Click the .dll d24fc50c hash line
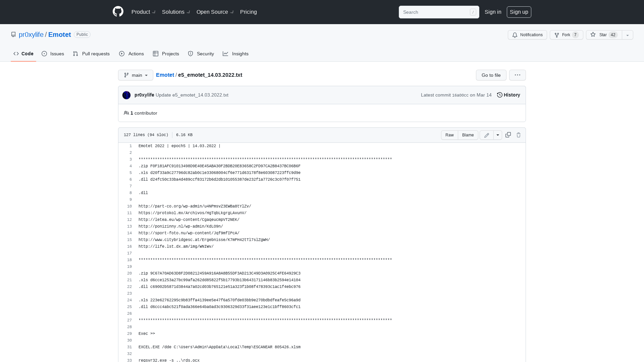Image resolution: width=644 pixels, height=362 pixels. click(x=219, y=180)
